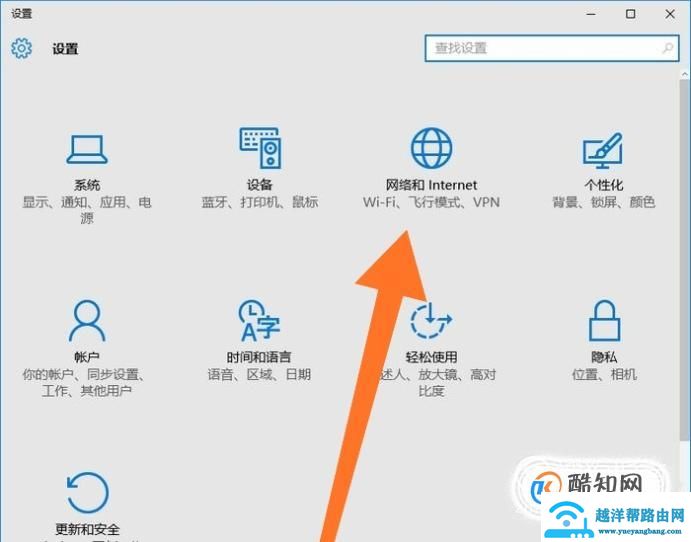The width and height of the screenshot is (691, 542).
Task: Open the Update and Security (更新和安全) icon
Action: pyautogui.click(x=87, y=493)
